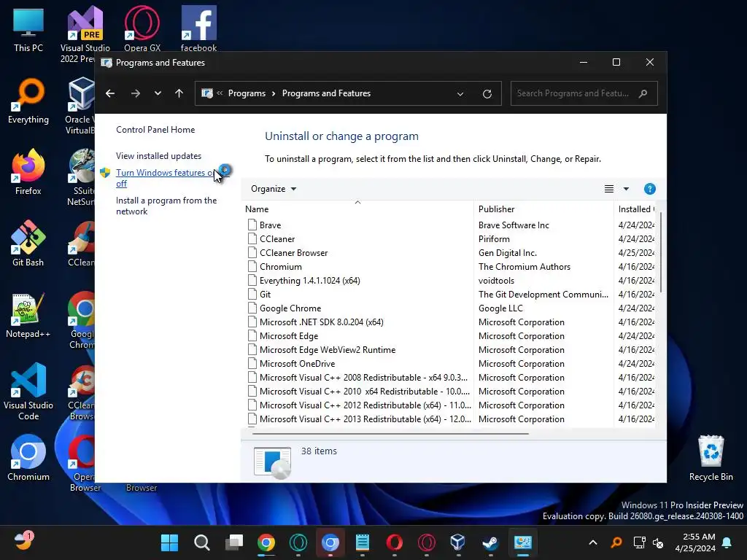747x560 pixels.
Task: Open the Opera GX desktop shortcut
Action: point(142,28)
